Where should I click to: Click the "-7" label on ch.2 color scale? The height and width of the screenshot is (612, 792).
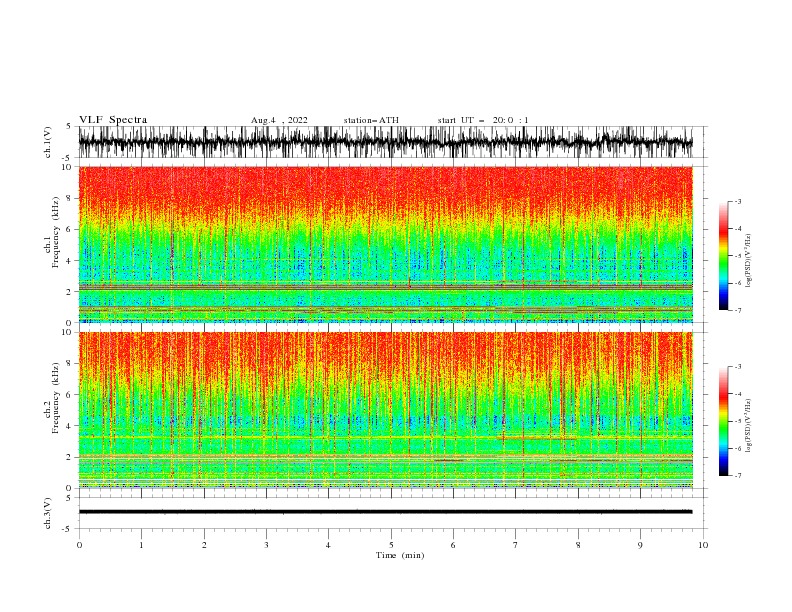click(737, 475)
